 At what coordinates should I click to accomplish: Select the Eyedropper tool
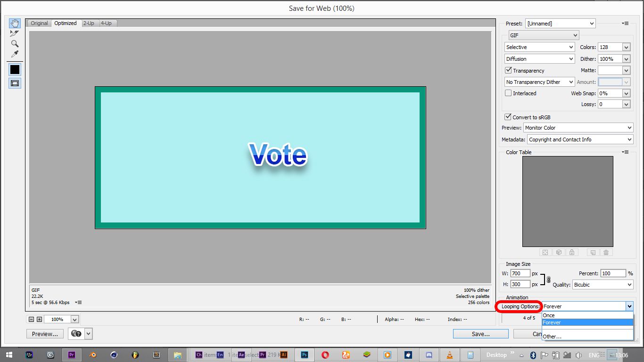[15, 54]
